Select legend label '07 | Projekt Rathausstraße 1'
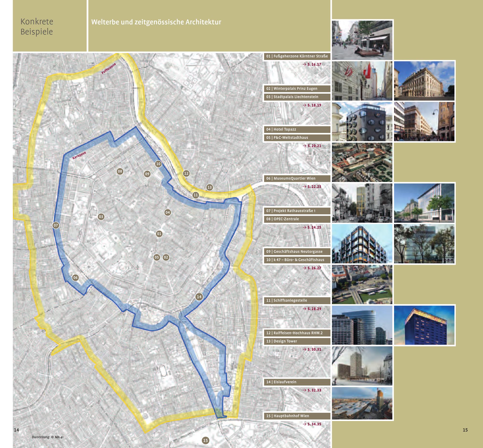The width and height of the screenshot is (483, 448). pos(297,211)
